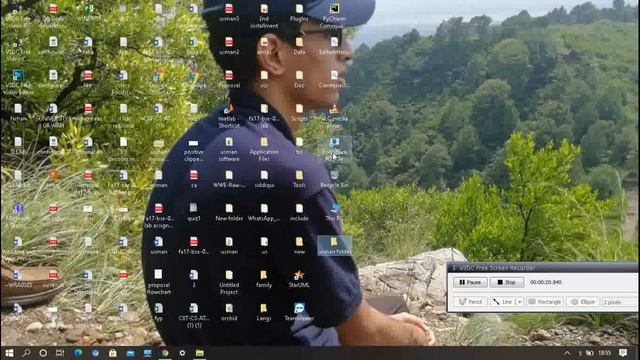Open the notification center icon

coord(623,353)
